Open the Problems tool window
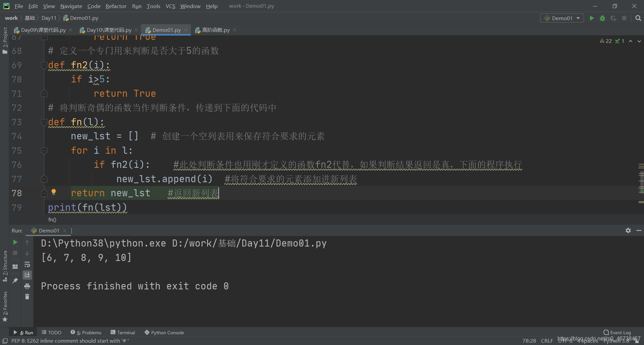This screenshot has height=345, width=644. [86, 332]
